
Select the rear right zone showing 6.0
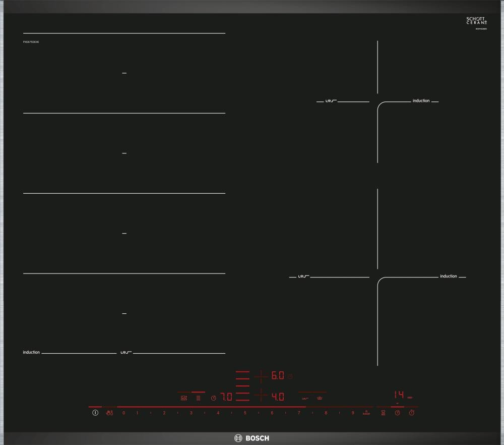click(278, 376)
